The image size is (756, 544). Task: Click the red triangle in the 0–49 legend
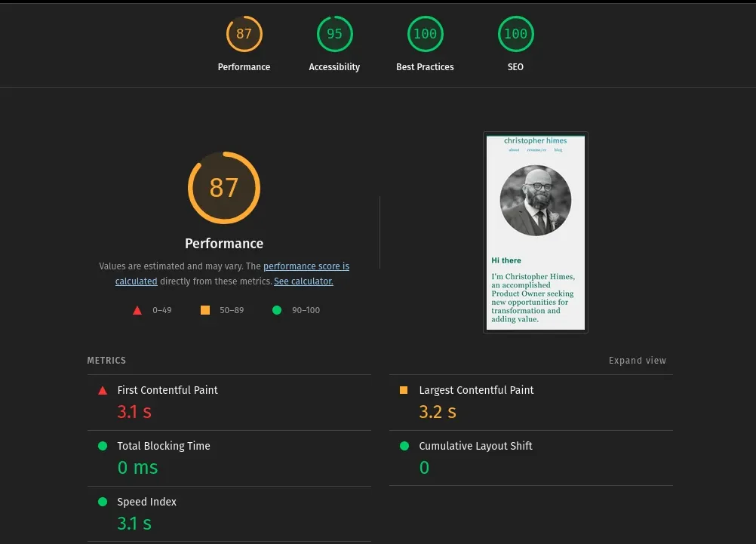pos(137,309)
